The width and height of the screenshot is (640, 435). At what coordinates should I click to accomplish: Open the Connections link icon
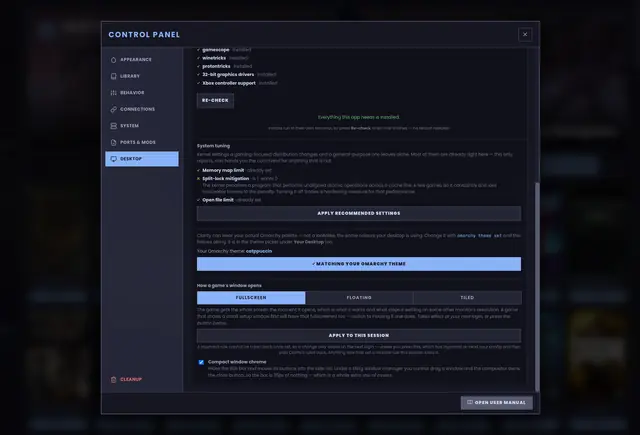(113, 109)
